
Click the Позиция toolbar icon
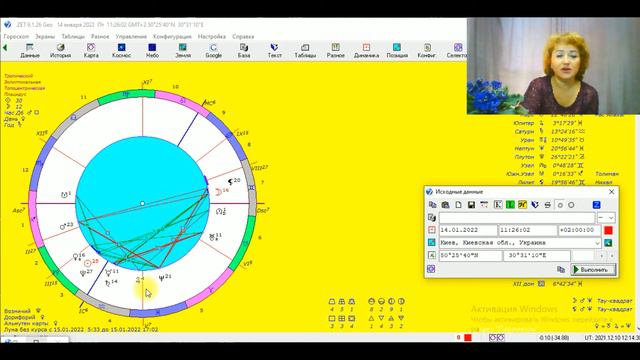(x=397, y=51)
